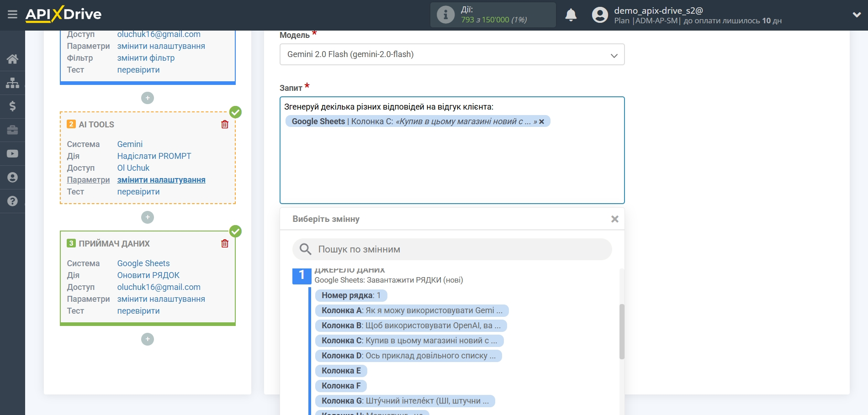Click the Дії usage counter
The image size is (868, 415).
pyautogui.click(x=493, y=15)
